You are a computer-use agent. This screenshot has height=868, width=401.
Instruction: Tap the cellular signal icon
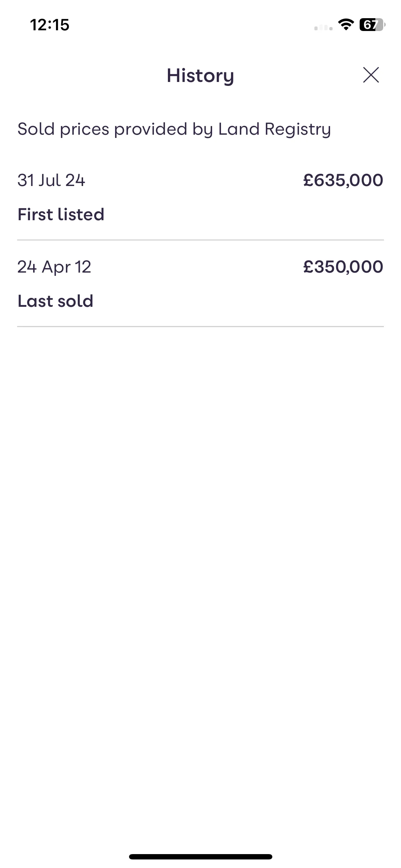tap(323, 27)
